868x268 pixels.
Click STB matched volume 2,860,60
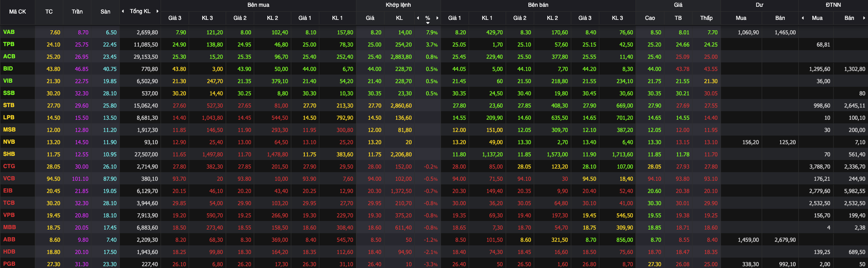pyautogui.click(x=401, y=106)
